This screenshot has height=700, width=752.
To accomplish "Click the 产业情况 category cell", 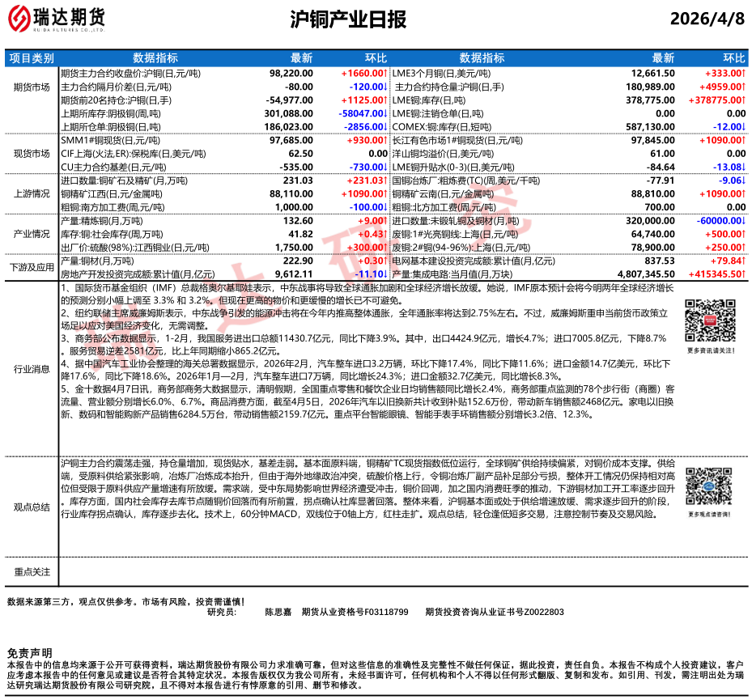I will click(x=32, y=234).
